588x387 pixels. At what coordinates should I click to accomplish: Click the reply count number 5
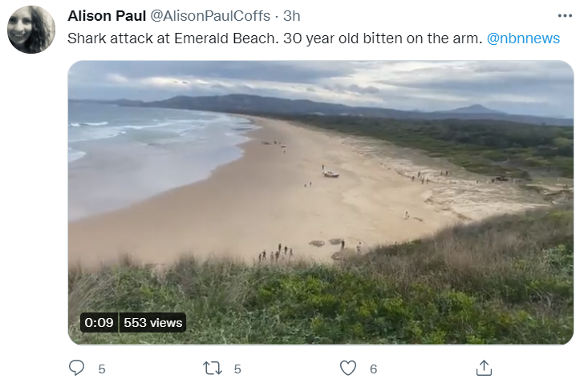click(102, 369)
